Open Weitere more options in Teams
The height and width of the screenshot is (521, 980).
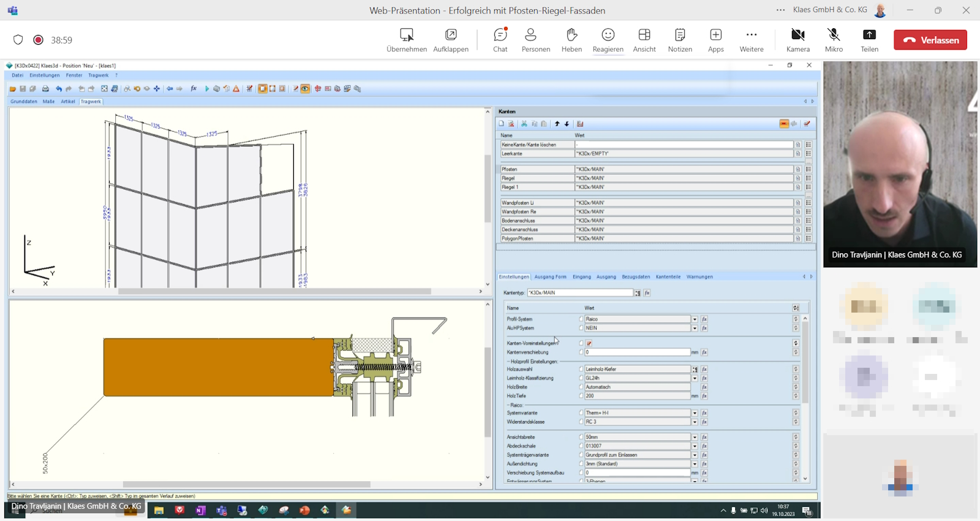752,40
